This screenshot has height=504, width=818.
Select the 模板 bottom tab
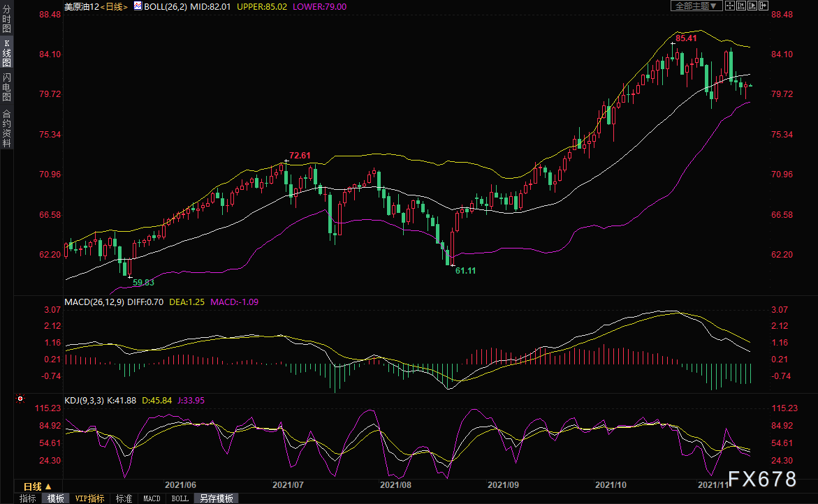[x=55, y=499]
